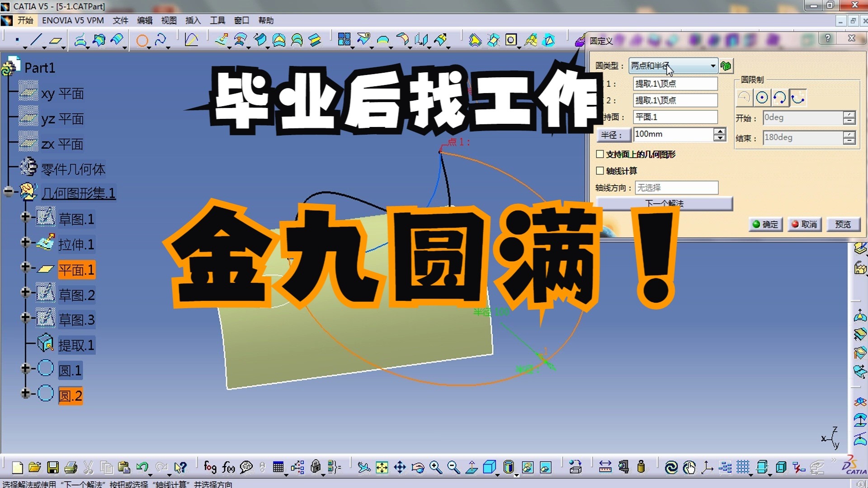Click the 下一个解法 button
Image resolution: width=868 pixels, height=488 pixels.
click(x=663, y=204)
